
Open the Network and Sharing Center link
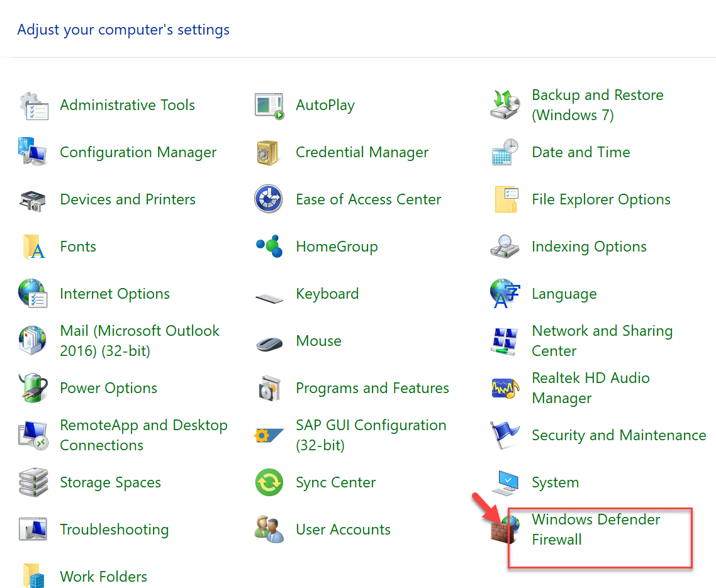coord(601,341)
